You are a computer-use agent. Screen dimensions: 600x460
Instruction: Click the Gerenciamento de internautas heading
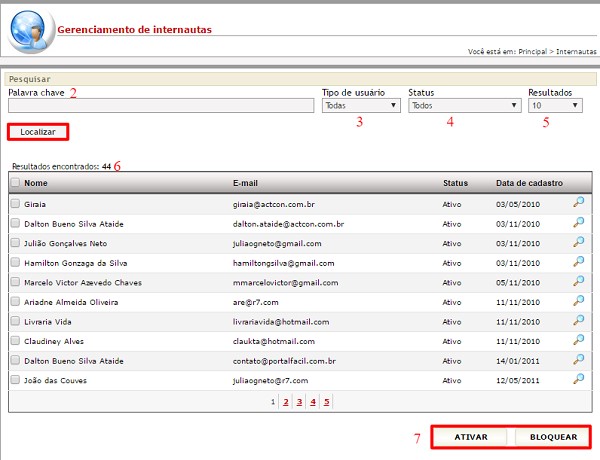(x=134, y=29)
